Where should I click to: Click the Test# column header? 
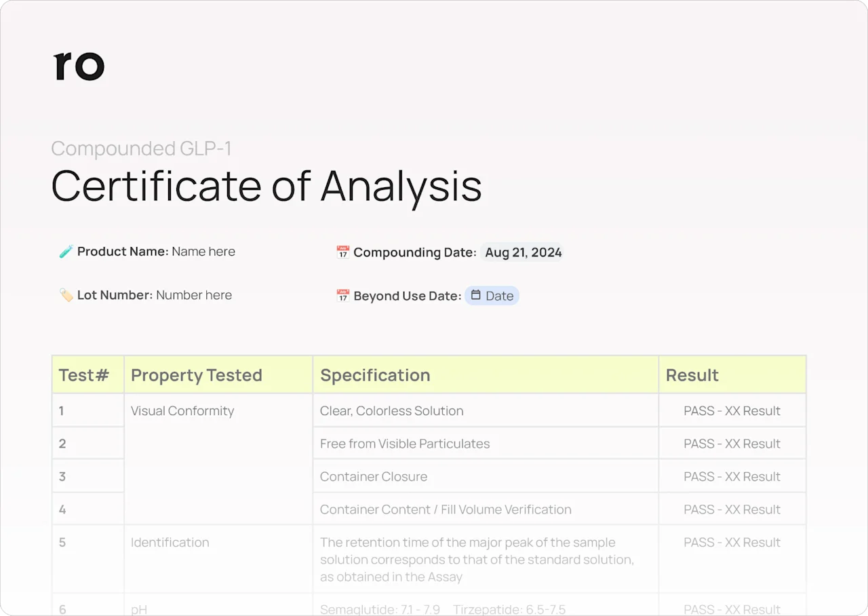click(84, 375)
